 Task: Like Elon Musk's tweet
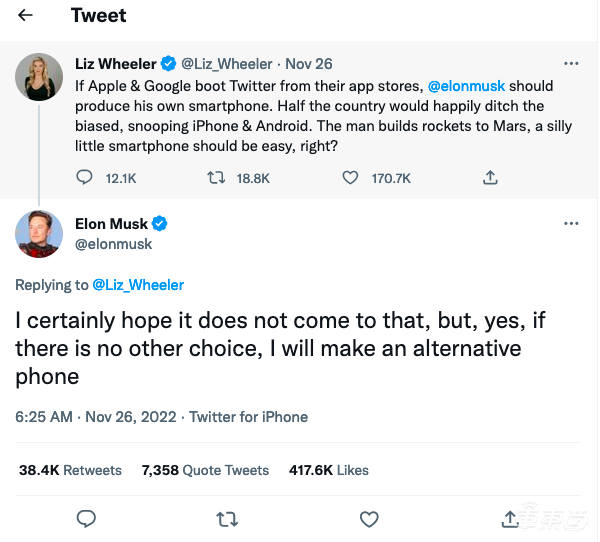[369, 518]
